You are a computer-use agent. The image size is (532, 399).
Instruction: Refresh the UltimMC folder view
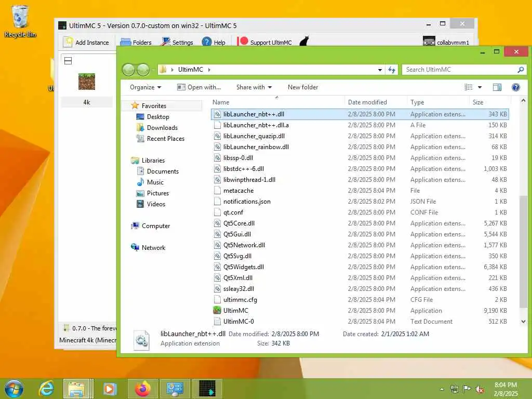click(392, 70)
